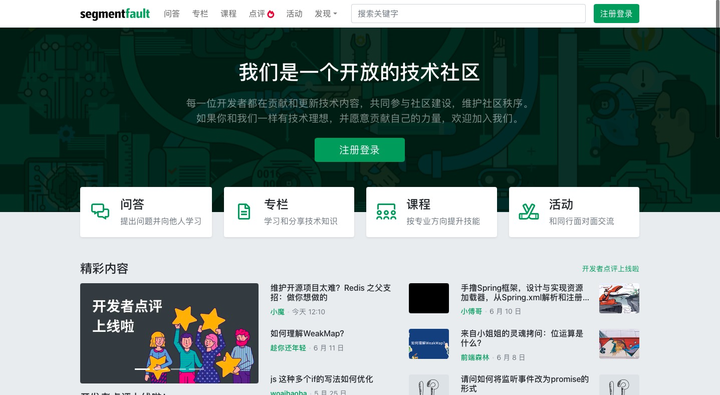The height and width of the screenshot is (395, 720).
Task: Open article js 这种多个if的写法如何优化
Action: [x=321, y=379]
